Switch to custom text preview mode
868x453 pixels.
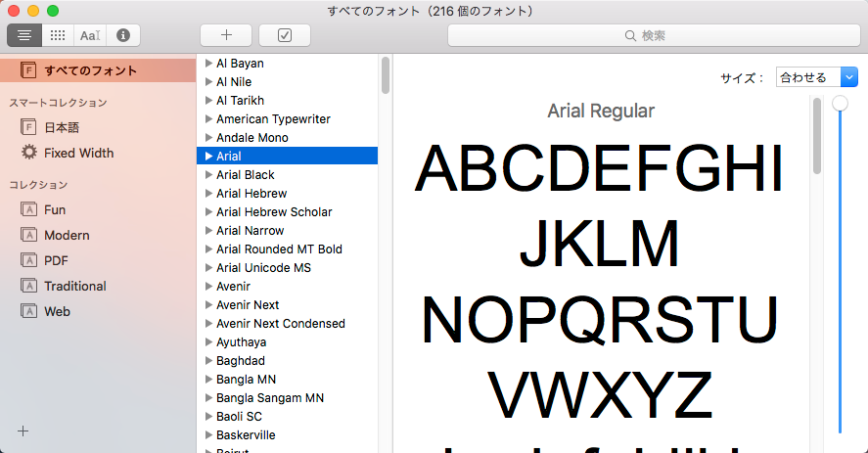[90, 35]
